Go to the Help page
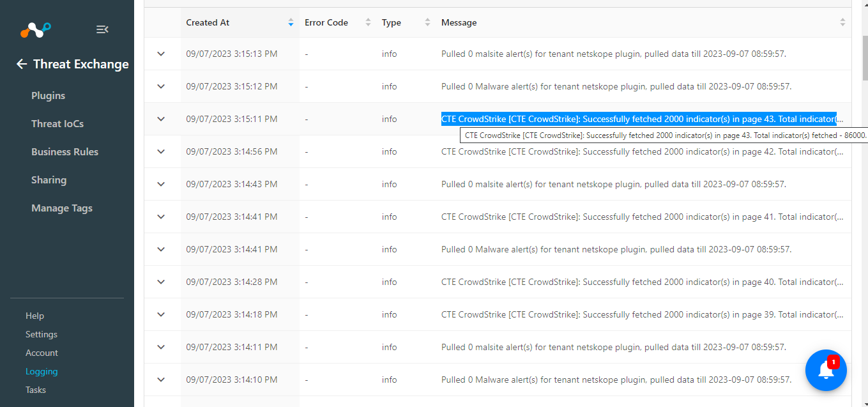Screen dimensions: 868x407 [34, 316]
